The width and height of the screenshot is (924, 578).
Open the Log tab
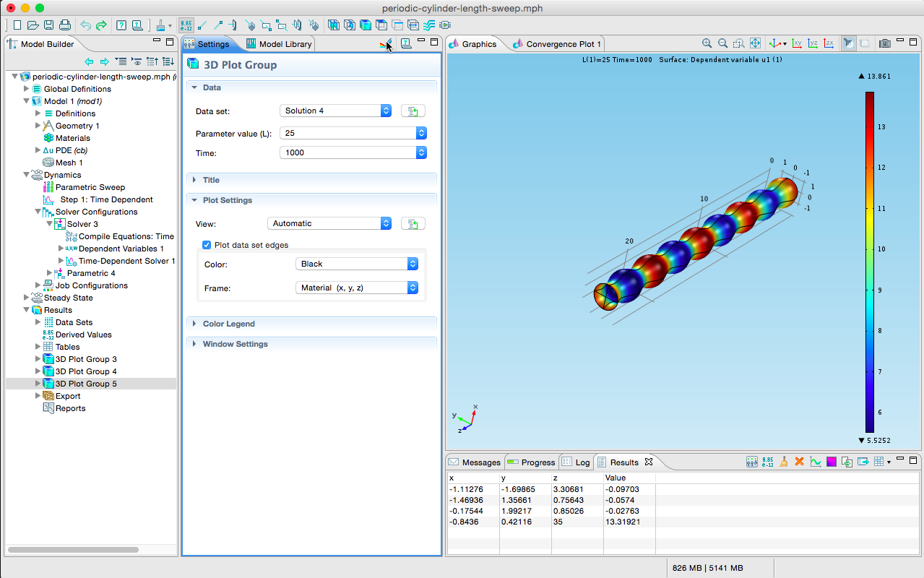[x=577, y=462]
